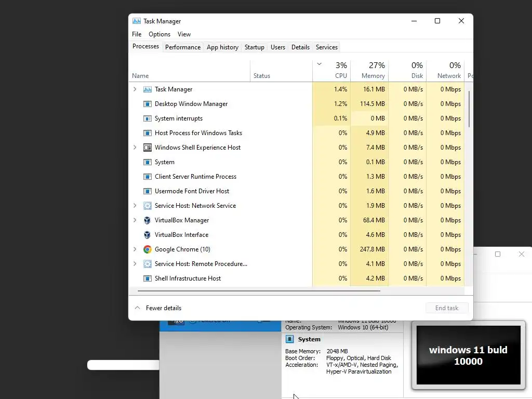The image size is (532, 399).
Task: Open the Options menu
Action: pyautogui.click(x=159, y=34)
